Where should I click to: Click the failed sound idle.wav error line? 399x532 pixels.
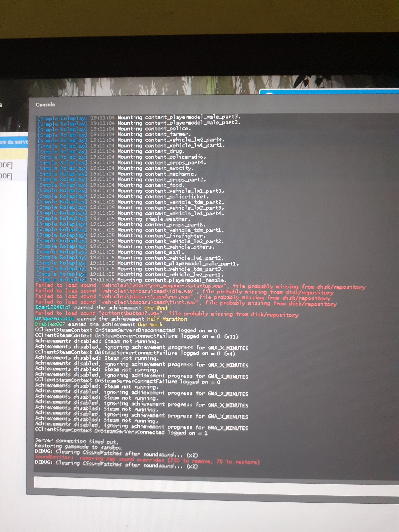click(185, 292)
